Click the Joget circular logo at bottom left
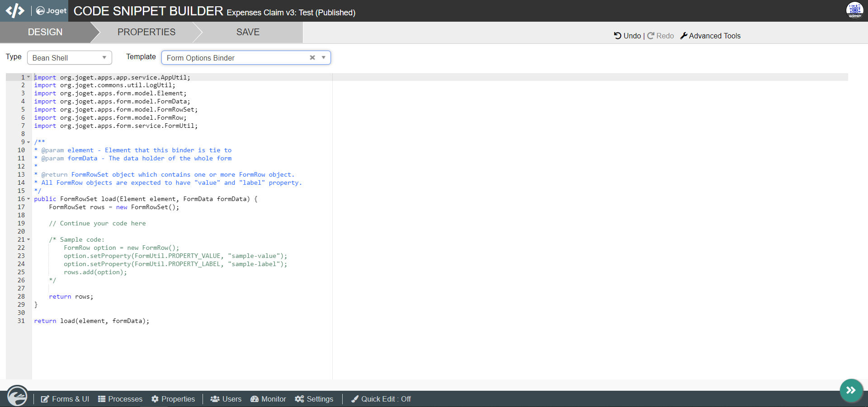This screenshot has height=407, width=868. point(17,397)
